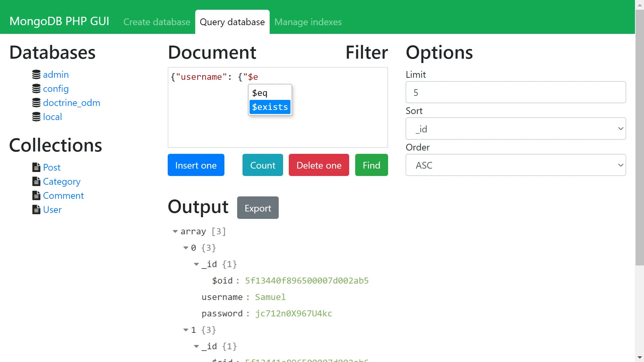
Task: Click the document icon beside Comment collection
Action: click(36, 195)
